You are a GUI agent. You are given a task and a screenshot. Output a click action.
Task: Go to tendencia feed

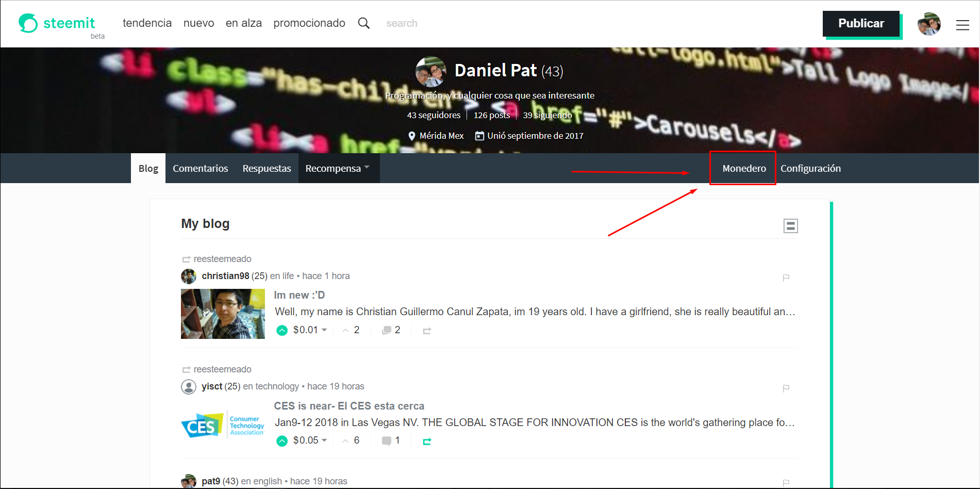[147, 23]
